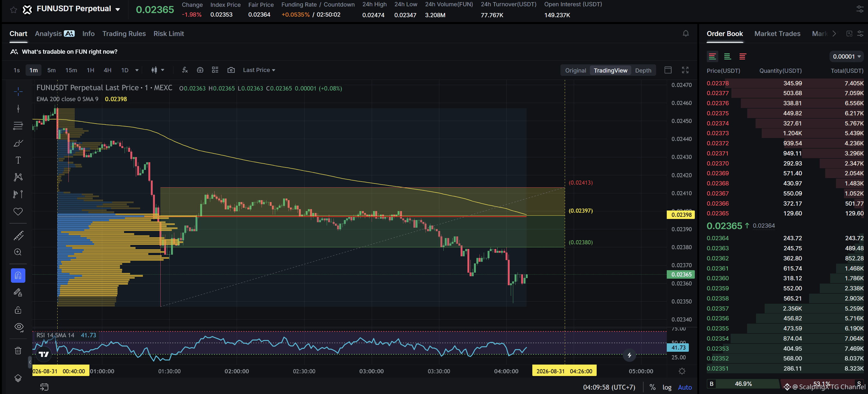The height and width of the screenshot is (394, 868).
Task: Select the text annotation tool
Action: [18, 160]
